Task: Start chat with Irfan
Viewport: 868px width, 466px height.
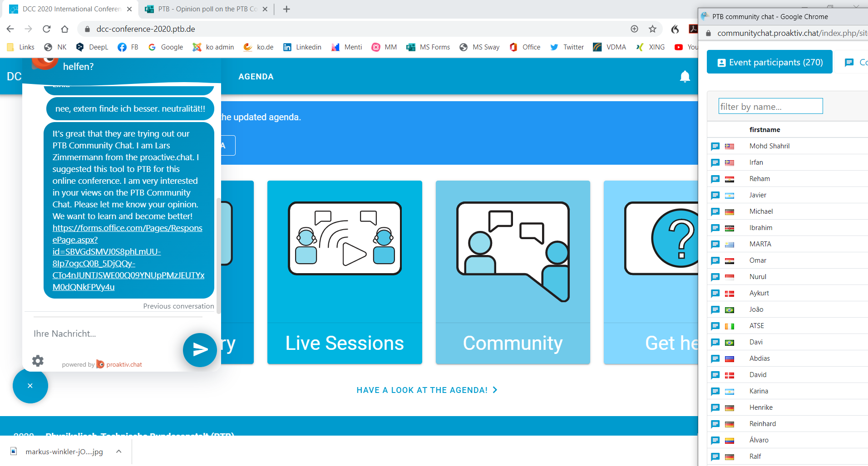Action: pos(715,162)
